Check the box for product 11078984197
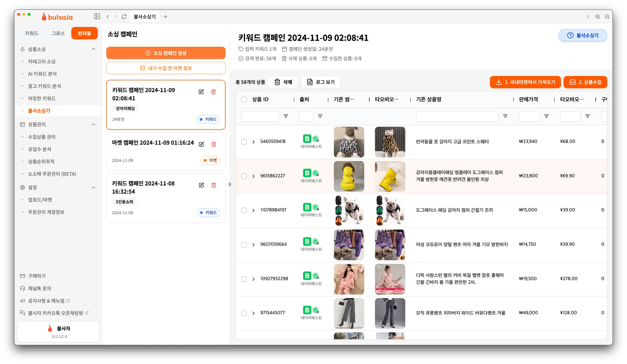The width and height of the screenshot is (627, 364). (244, 210)
